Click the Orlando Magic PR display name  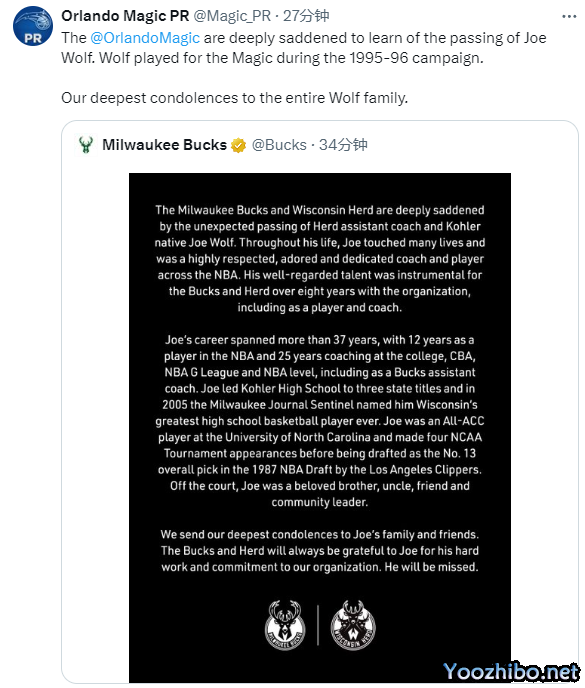click(125, 16)
